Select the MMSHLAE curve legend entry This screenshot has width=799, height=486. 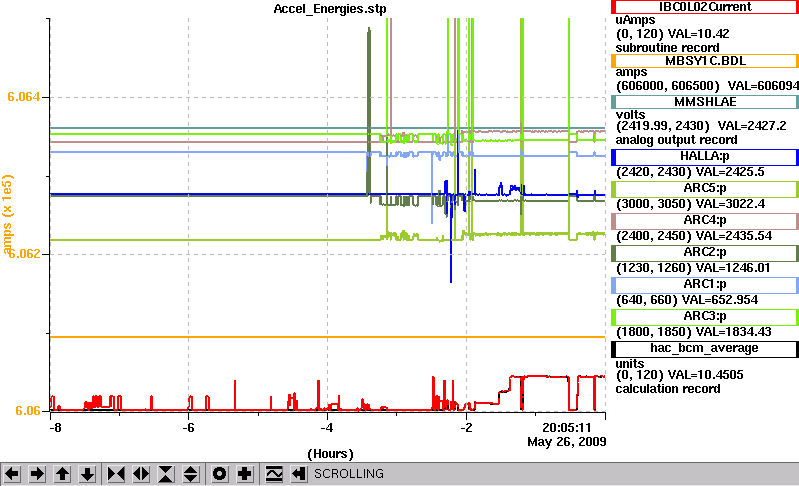pyautogui.click(x=705, y=102)
